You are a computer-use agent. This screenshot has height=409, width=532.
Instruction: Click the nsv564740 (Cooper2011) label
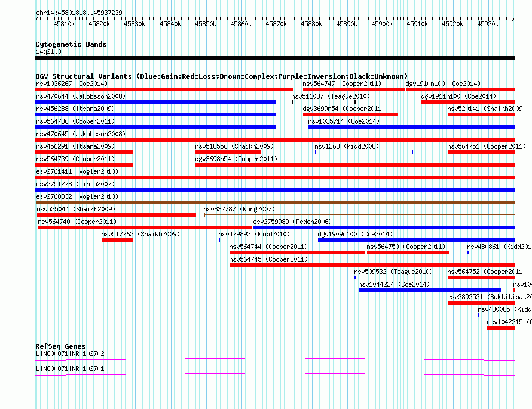pyautogui.click(x=77, y=222)
